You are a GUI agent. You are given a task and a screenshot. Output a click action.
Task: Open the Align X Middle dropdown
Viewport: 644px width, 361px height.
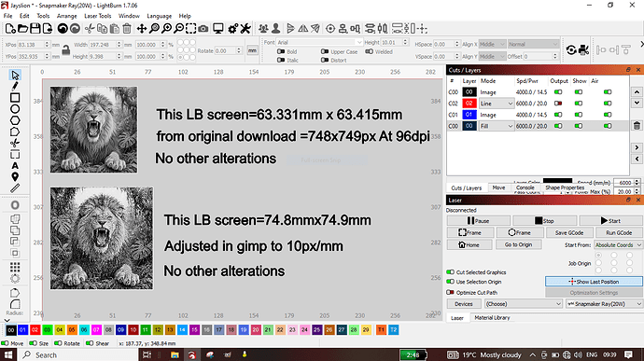point(492,44)
